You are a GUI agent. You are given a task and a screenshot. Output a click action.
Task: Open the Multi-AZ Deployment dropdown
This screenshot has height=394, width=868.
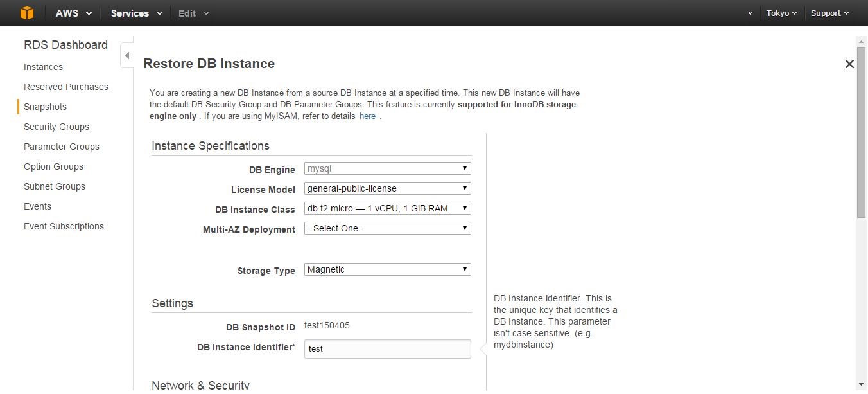[388, 228]
